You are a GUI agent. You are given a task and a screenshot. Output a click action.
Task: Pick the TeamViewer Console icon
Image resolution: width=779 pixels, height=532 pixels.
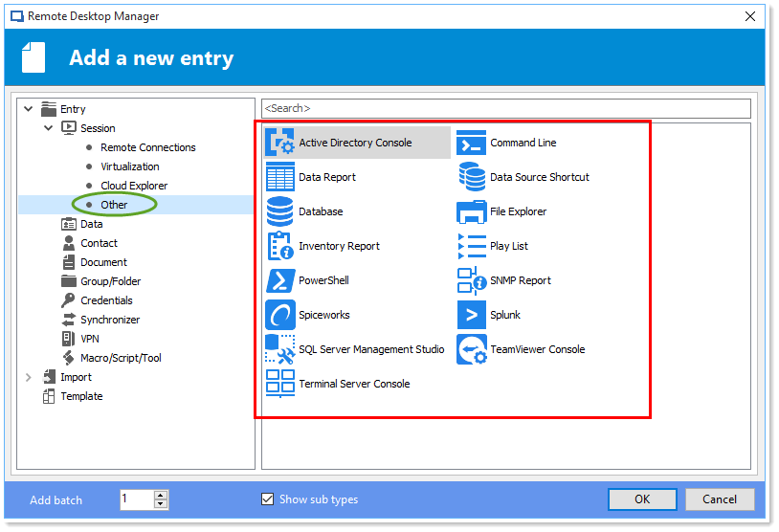coord(472,349)
